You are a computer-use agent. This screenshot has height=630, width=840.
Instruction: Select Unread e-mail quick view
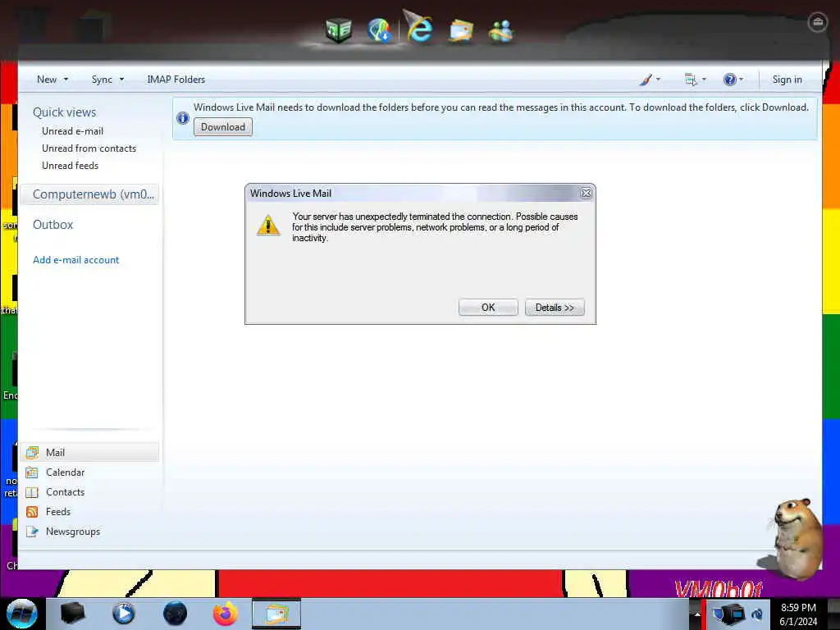(72, 131)
